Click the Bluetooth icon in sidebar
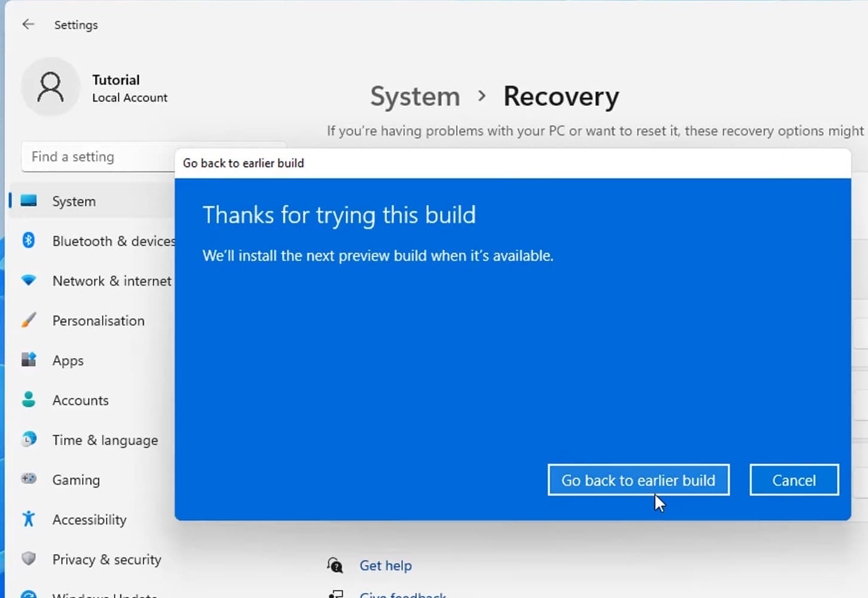 point(29,240)
